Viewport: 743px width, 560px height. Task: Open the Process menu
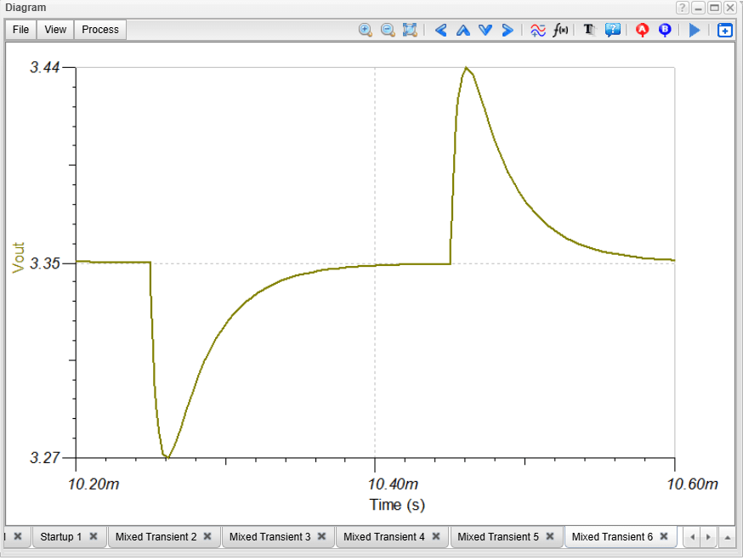point(100,30)
